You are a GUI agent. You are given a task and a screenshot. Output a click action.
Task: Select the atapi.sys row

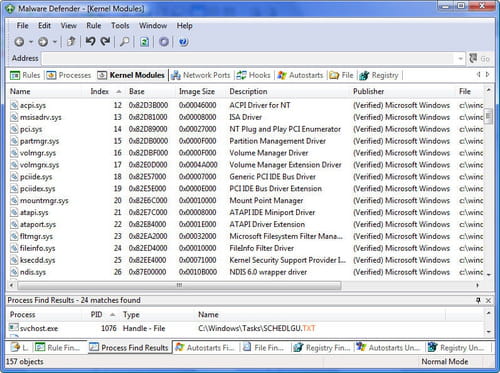coord(246,213)
